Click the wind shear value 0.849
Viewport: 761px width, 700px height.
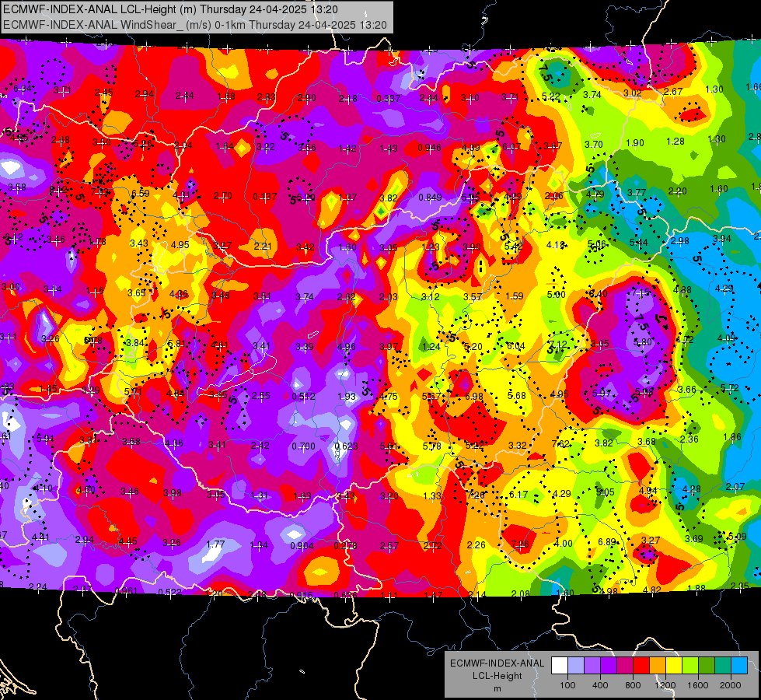pyautogui.click(x=430, y=198)
